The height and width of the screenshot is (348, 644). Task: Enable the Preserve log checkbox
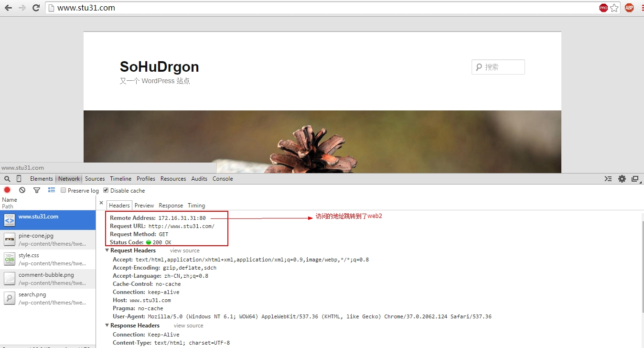tap(64, 190)
